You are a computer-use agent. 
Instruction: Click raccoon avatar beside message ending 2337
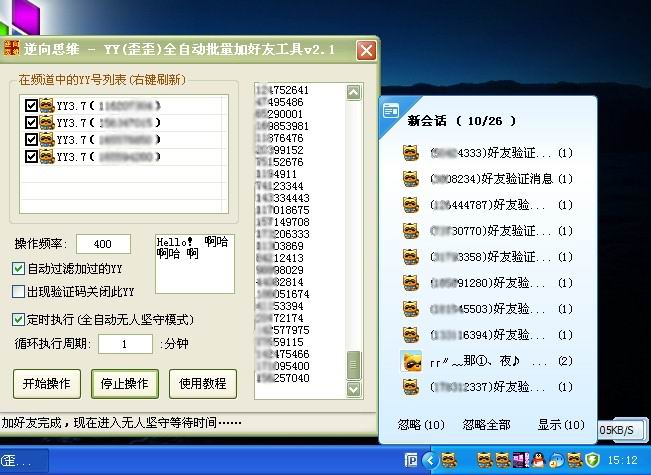411,387
